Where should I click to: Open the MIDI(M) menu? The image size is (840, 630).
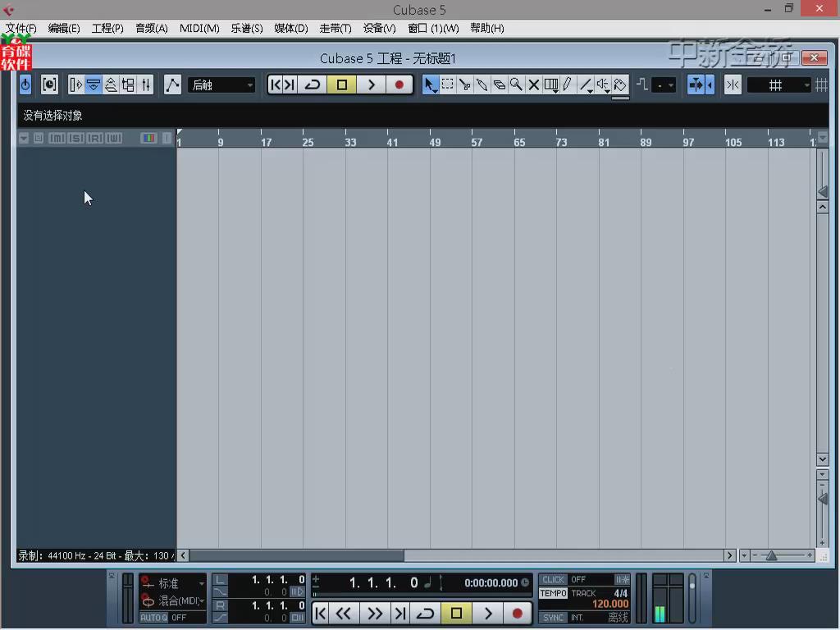[x=199, y=29]
